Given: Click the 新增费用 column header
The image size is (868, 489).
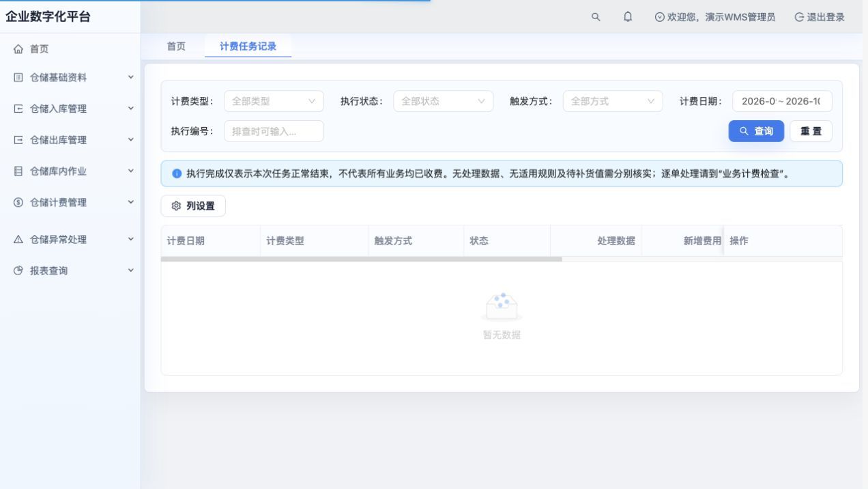Looking at the screenshot, I should point(682,241).
